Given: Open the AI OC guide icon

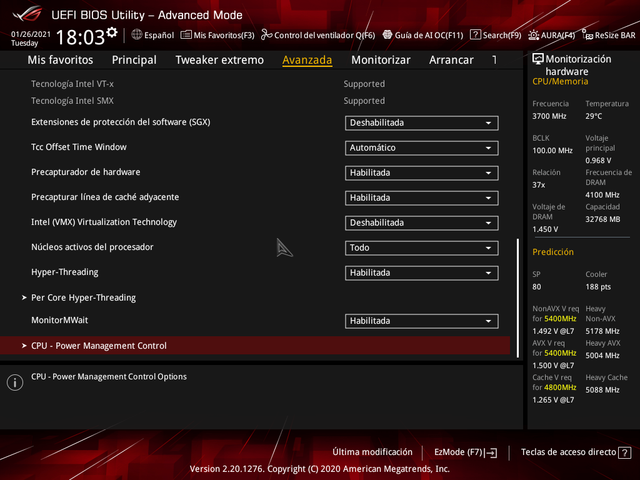Looking at the screenshot, I should (x=387, y=35).
